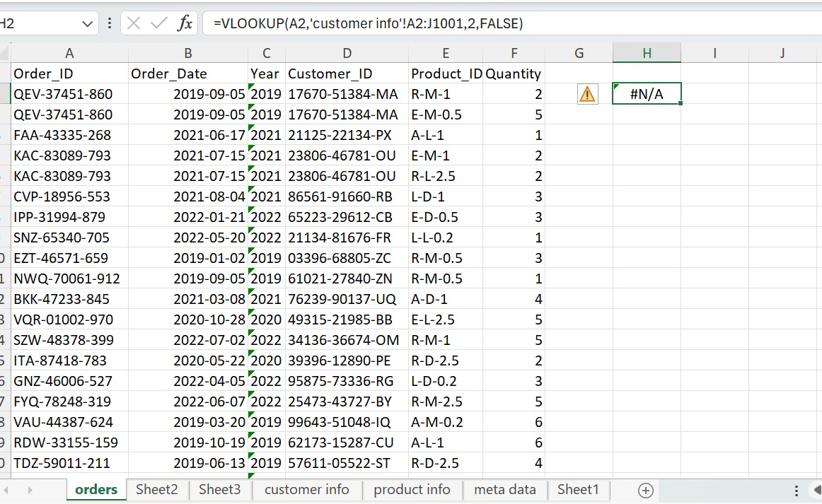822x504 pixels.
Task: Click customer ID 21125-22134-PX
Action: (347, 135)
